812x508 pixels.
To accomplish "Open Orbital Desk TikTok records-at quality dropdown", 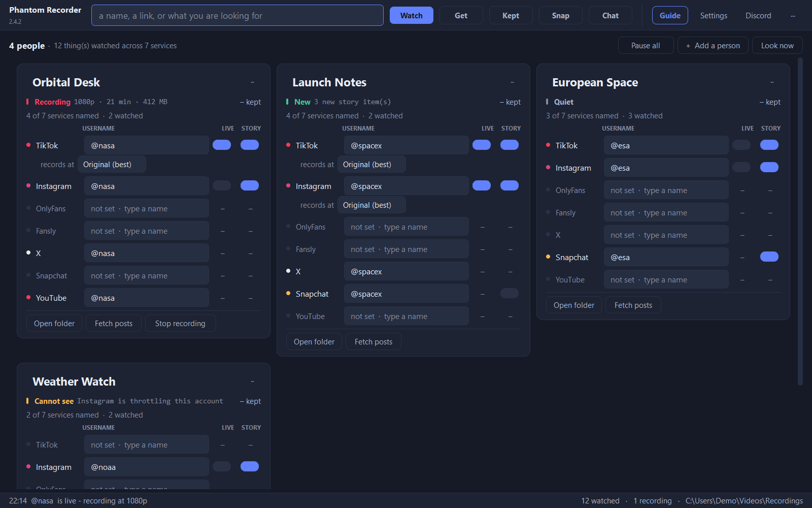I will pos(112,165).
